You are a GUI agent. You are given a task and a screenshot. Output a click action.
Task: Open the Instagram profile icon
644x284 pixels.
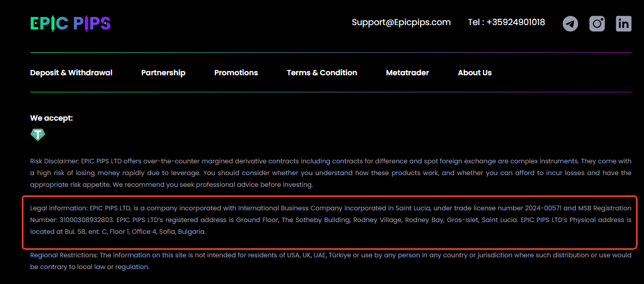(x=597, y=23)
